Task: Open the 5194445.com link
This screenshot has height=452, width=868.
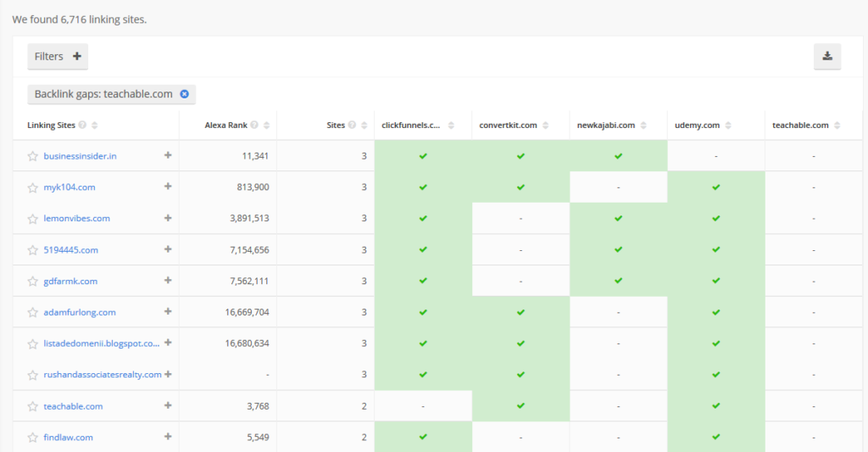Action: click(x=71, y=250)
